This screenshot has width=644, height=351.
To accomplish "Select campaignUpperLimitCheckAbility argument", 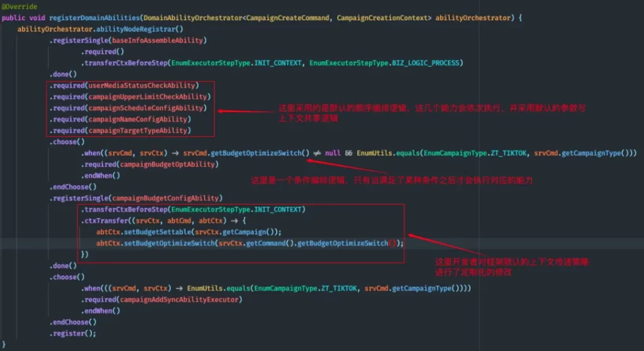I will (x=148, y=97).
